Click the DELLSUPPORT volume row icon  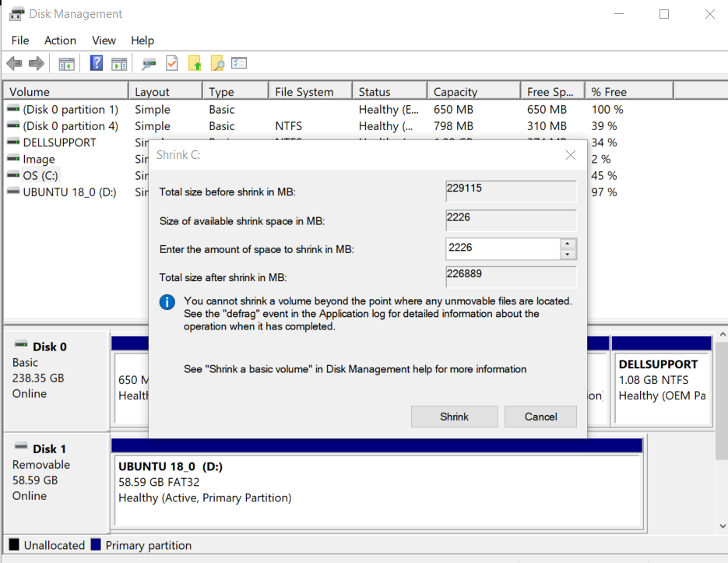pos(13,142)
